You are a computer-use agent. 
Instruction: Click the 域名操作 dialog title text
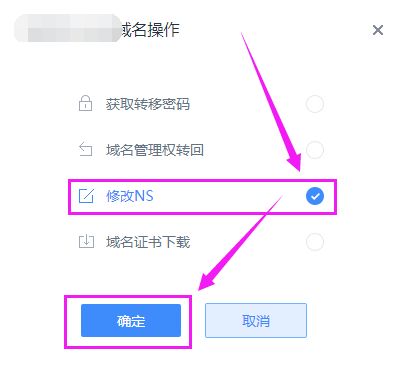[x=150, y=30]
